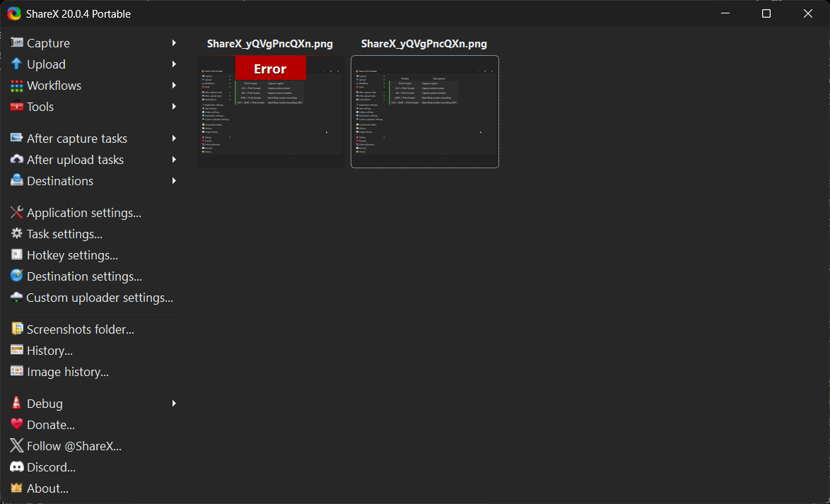Select the screenshot thumbnail marked Error
830x504 pixels.
pos(271,112)
